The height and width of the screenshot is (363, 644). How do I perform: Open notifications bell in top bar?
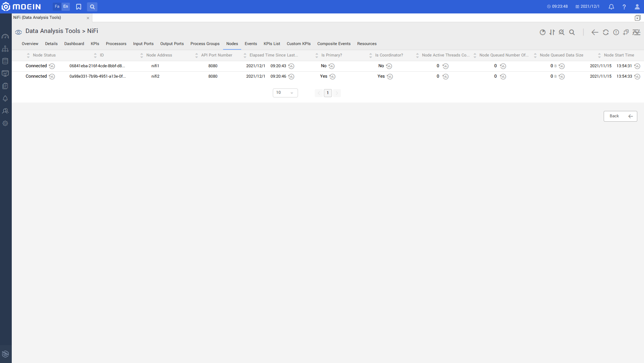[x=611, y=7]
